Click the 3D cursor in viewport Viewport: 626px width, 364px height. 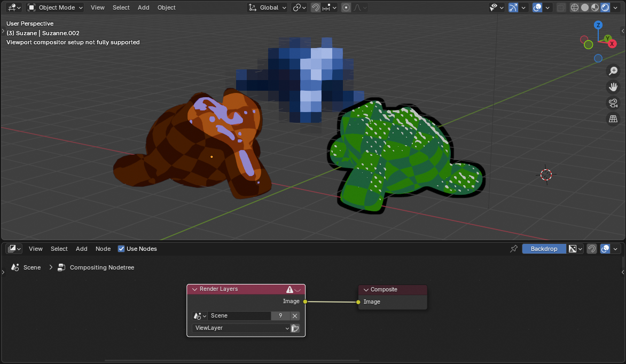click(x=546, y=175)
